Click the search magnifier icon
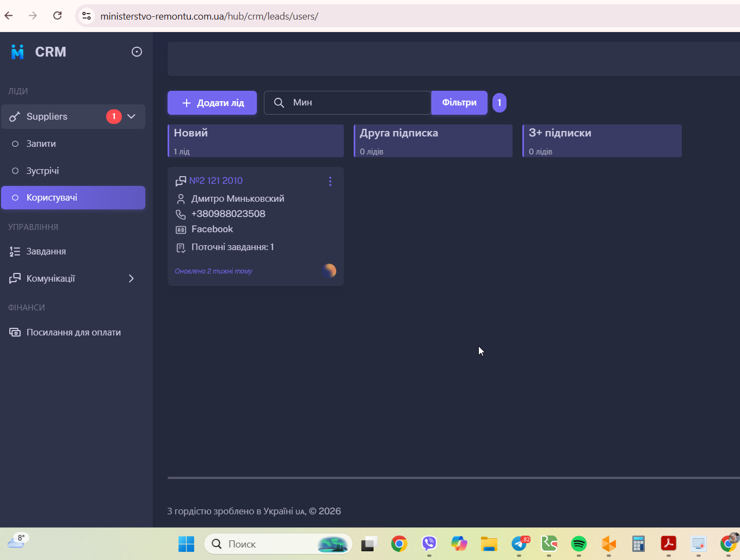Image resolution: width=740 pixels, height=560 pixels. 279,103
